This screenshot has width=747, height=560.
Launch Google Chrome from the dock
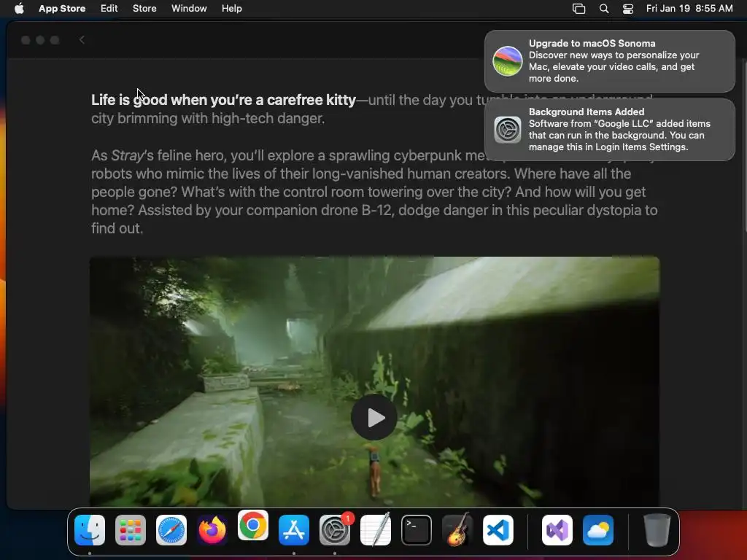[253, 525]
